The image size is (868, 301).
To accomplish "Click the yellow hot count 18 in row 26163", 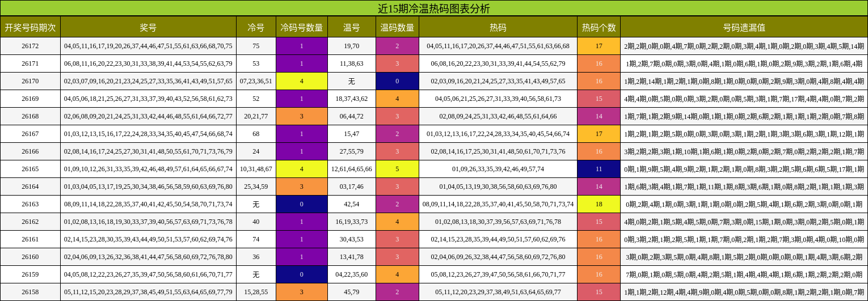I will (599, 204).
